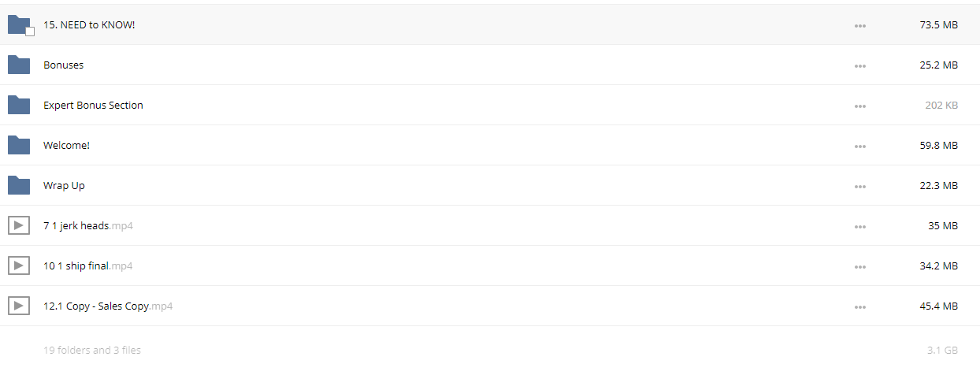Image resolution: width=980 pixels, height=375 pixels.
Task: Click the Welcome! folder icon
Action: tap(18, 145)
